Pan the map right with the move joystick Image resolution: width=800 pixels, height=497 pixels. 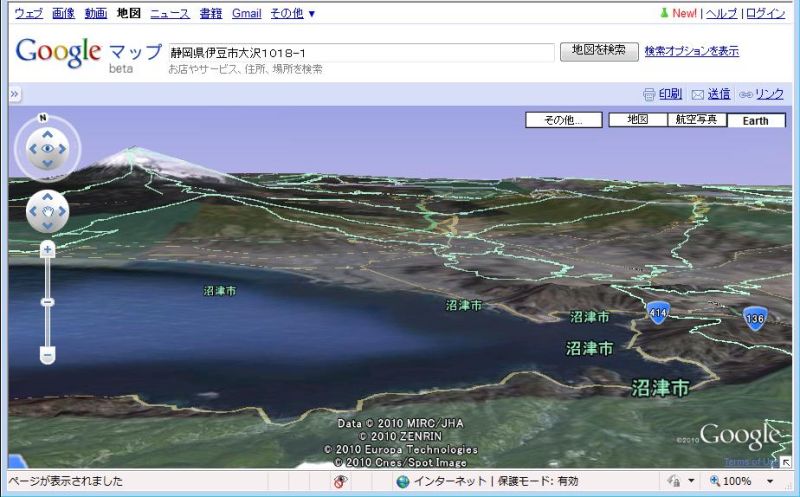coord(62,211)
